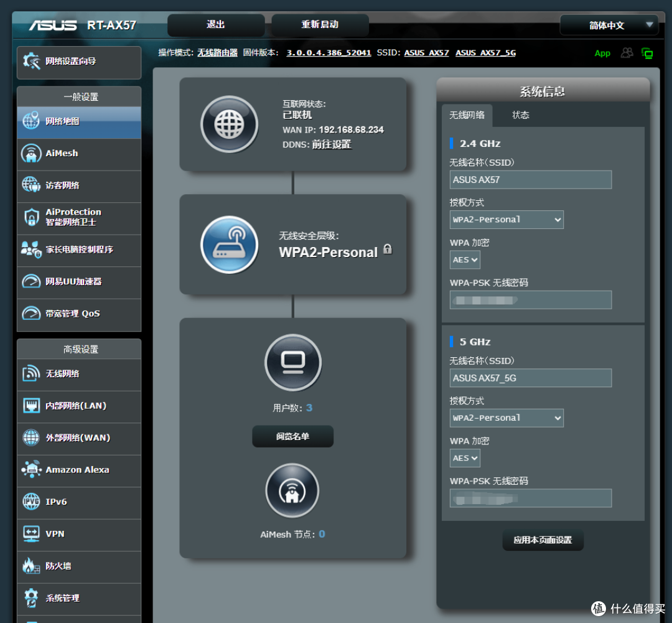This screenshot has height=623, width=672.
Task: Open the Amazon Alexa icon
Action: [31, 469]
